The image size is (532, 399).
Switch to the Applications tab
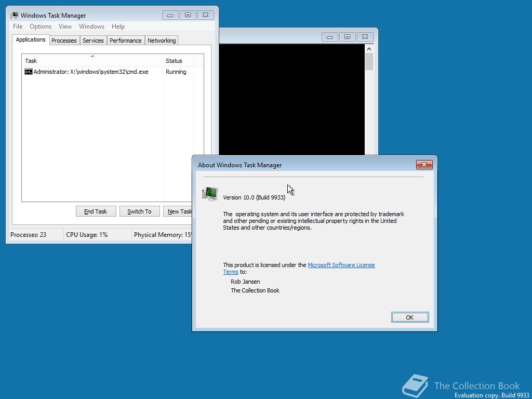(x=31, y=39)
